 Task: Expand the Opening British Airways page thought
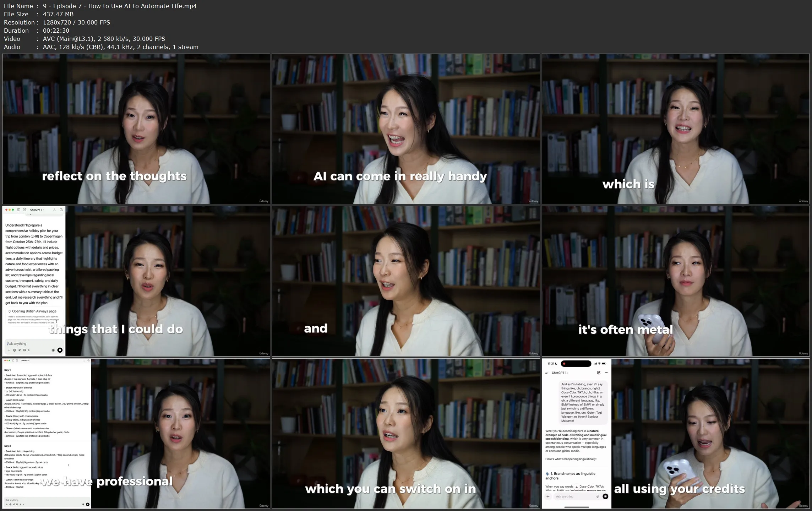[x=34, y=311]
